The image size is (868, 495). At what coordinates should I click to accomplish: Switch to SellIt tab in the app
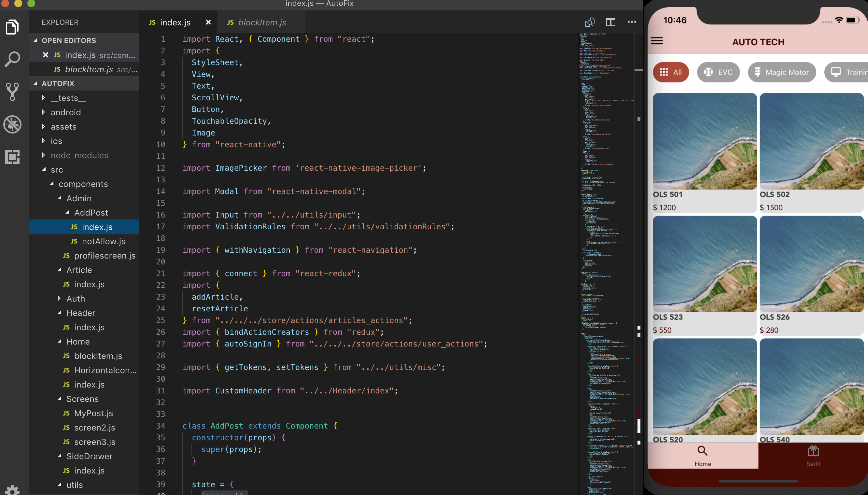pos(813,456)
